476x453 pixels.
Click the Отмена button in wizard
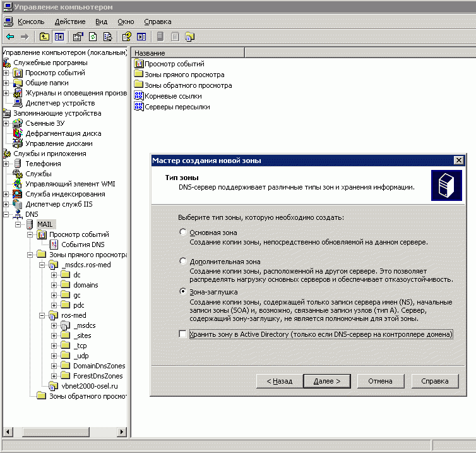[x=381, y=381]
